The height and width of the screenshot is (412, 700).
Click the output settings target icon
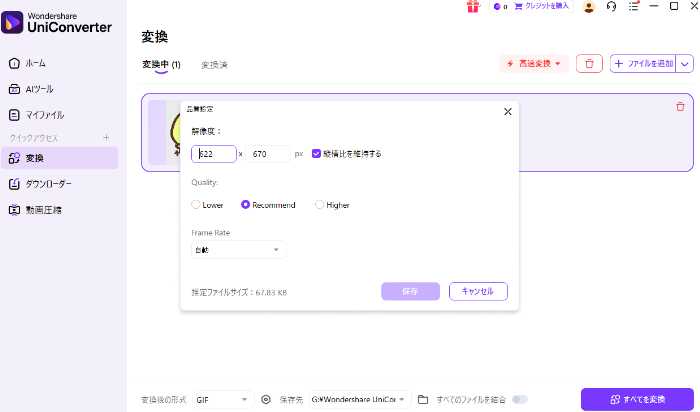tap(266, 400)
